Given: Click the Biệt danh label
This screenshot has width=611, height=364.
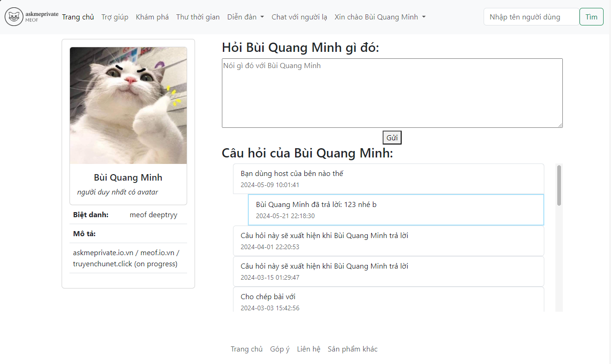Looking at the screenshot, I should click(x=91, y=215).
